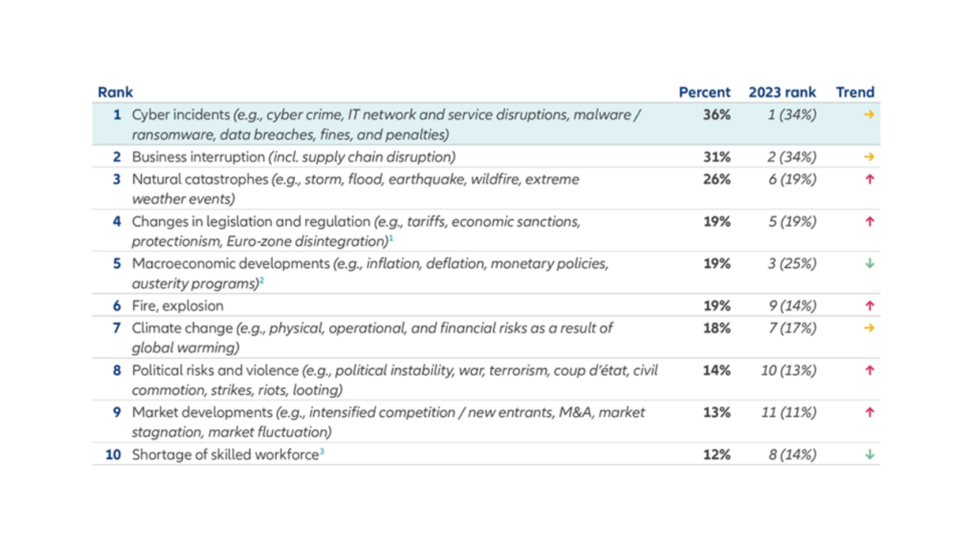Click the sideways trend arrow for Cyber incidents
This screenshot has height=551, width=980.
(869, 115)
